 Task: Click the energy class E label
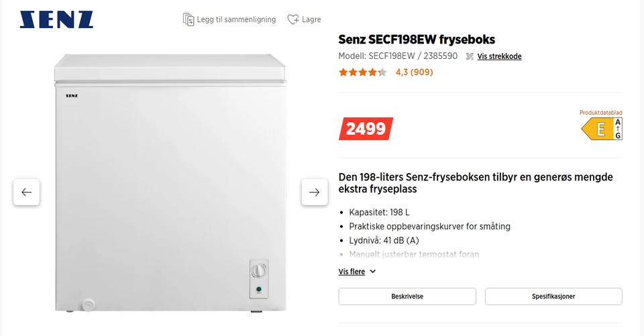point(602,129)
